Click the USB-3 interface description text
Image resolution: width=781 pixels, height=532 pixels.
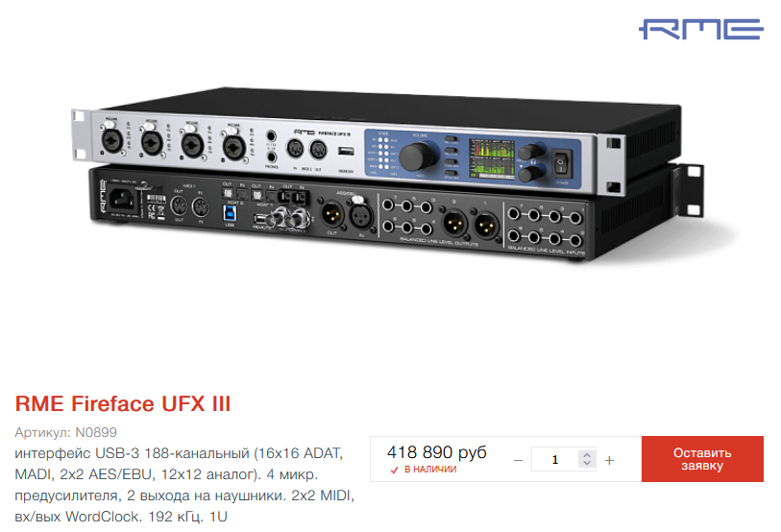[184, 485]
